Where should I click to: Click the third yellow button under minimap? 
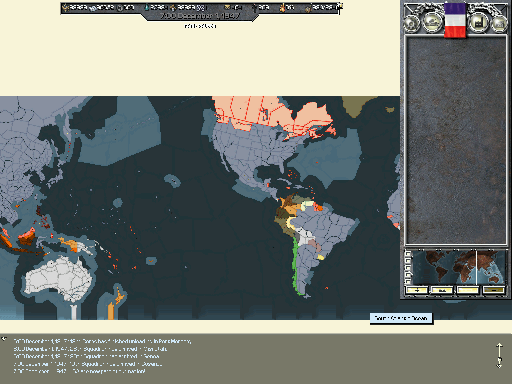pos(468,290)
